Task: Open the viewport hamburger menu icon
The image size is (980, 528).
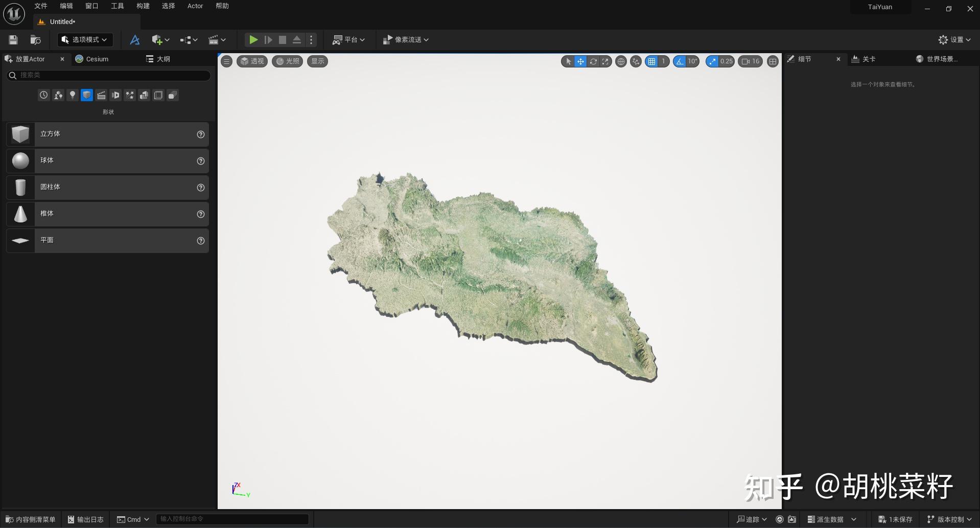Action: pos(226,61)
